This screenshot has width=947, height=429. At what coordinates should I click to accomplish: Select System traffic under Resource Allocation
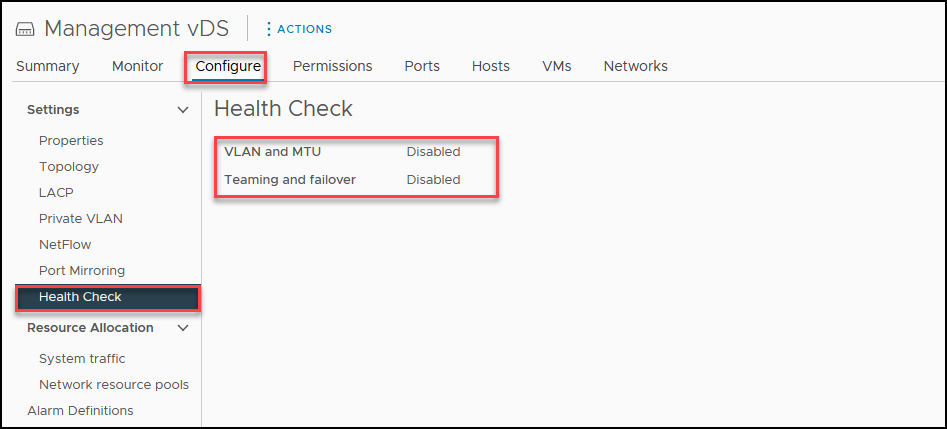pyautogui.click(x=82, y=359)
